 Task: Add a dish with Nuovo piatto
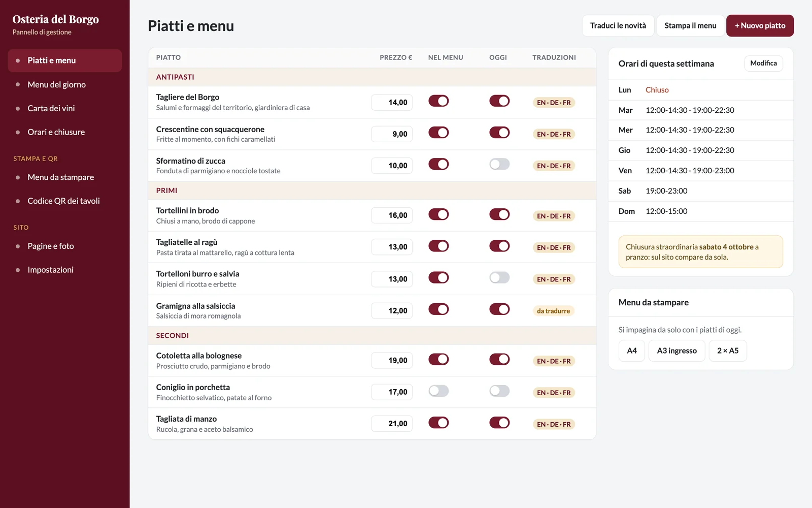click(x=760, y=25)
